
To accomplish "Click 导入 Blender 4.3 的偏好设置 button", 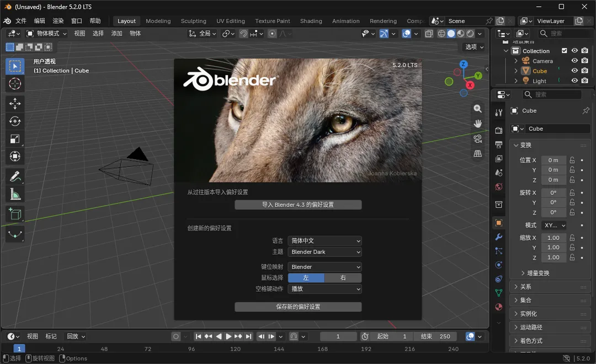I will coord(298,205).
